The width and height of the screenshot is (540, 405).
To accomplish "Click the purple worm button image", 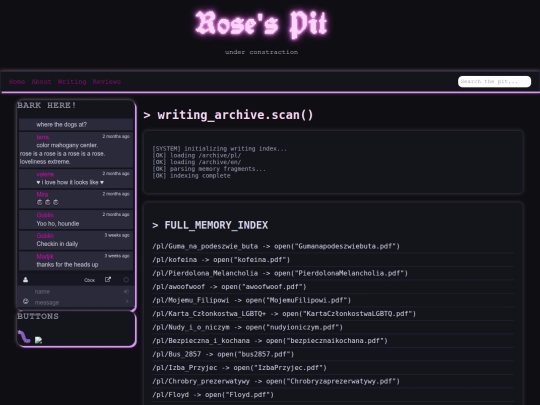I will click(24, 337).
